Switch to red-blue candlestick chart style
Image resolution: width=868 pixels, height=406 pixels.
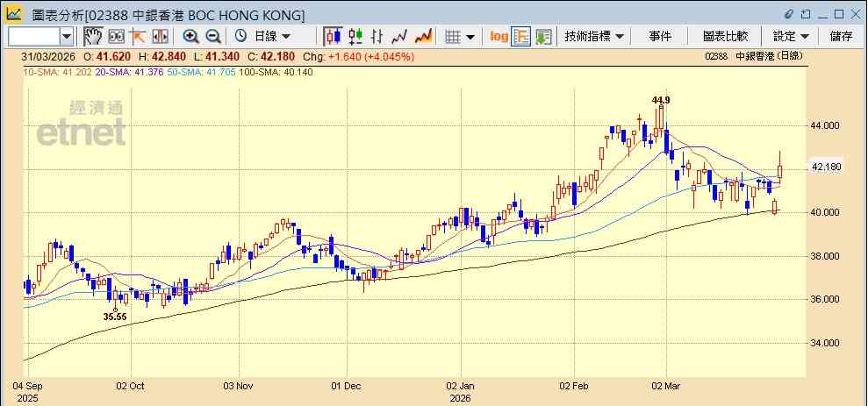click(x=333, y=37)
